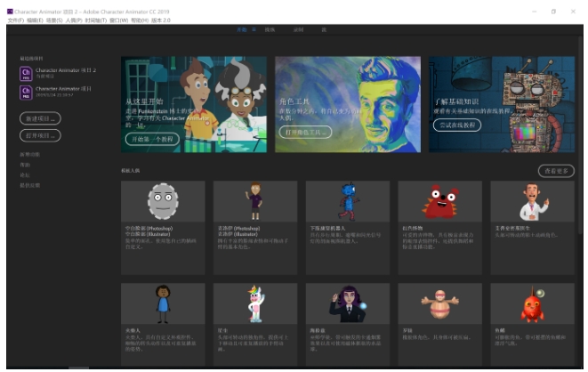The height and width of the screenshot is (372, 588).
Task: Switch to the 流 workspace tab
Action: click(324, 29)
